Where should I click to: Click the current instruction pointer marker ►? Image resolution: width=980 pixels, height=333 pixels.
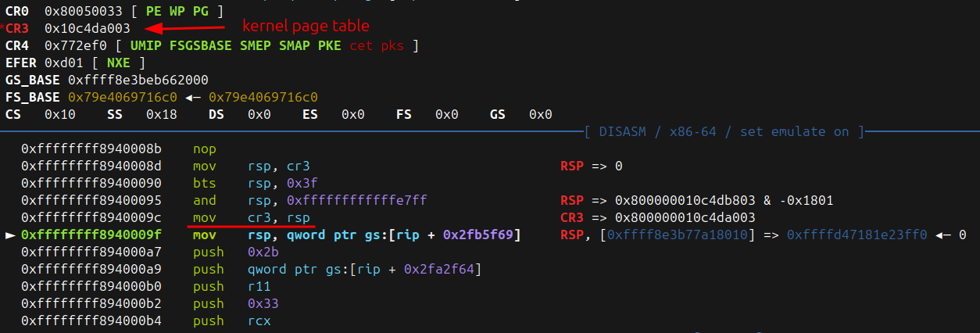coord(10,235)
